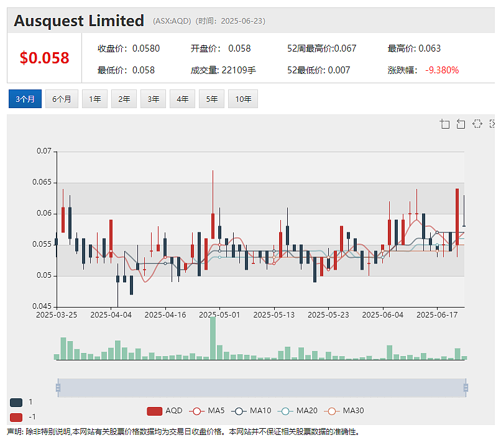Click the 0.065 y-axis label
This screenshot has height=448, width=501.
click(42, 182)
